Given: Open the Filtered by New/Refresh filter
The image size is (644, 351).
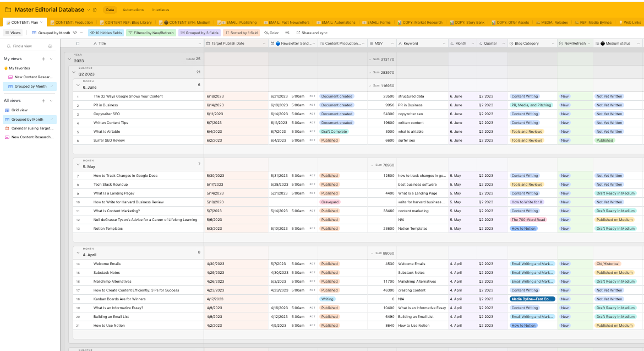Looking at the screenshot, I should click(150, 33).
